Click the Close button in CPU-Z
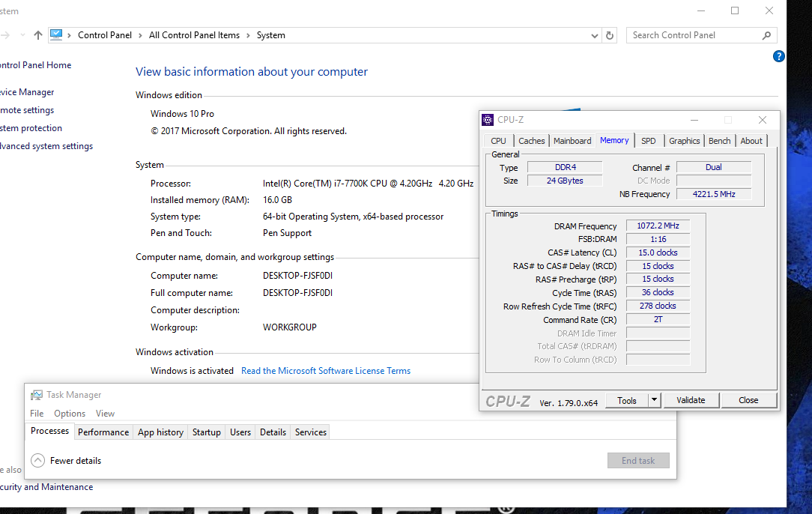 (748, 400)
